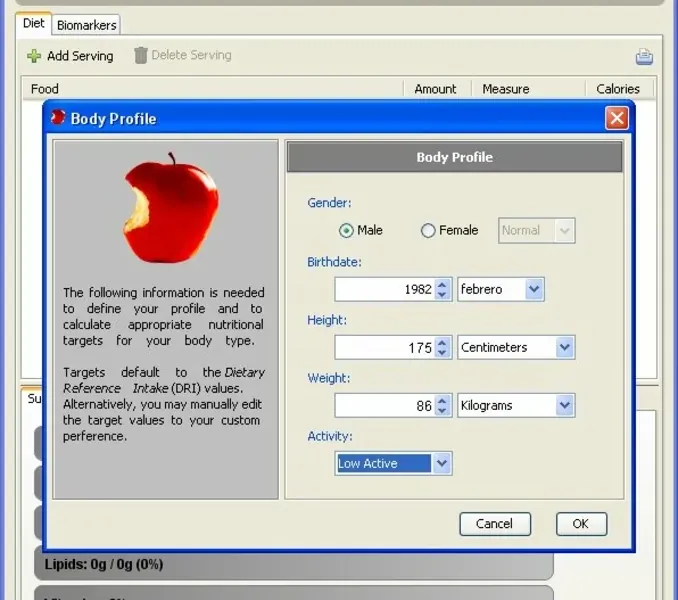The height and width of the screenshot is (600, 678).
Task: Click the Delete Serving trash icon
Action: [141, 55]
